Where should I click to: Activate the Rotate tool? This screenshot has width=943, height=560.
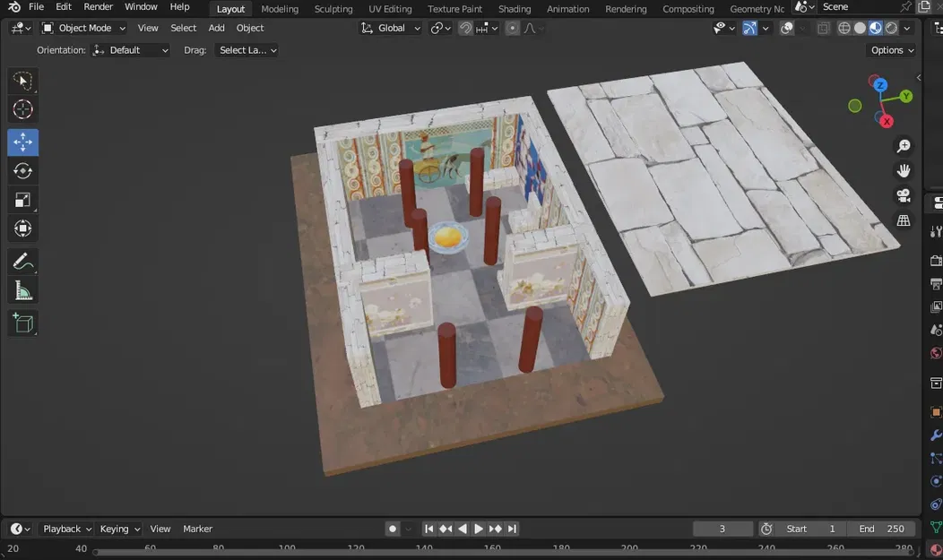click(23, 171)
